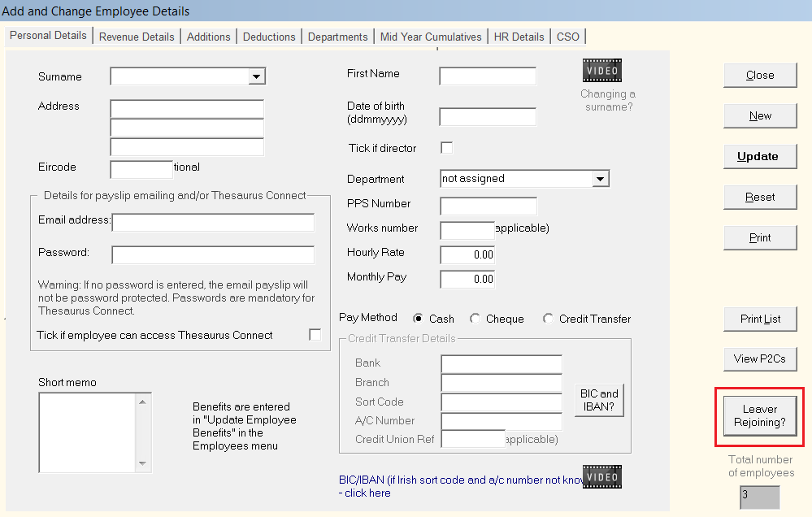Viewport: 812px width, 517px height.
Task: Open the Surname dropdown list
Action: click(x=256, y=76)
